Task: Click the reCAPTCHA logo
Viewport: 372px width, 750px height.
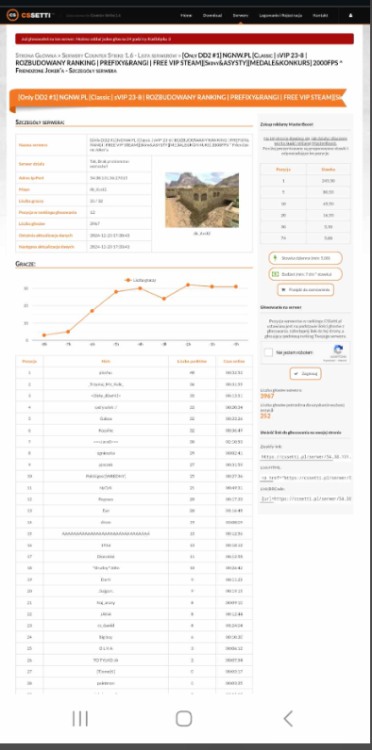Action: point(339,350)
